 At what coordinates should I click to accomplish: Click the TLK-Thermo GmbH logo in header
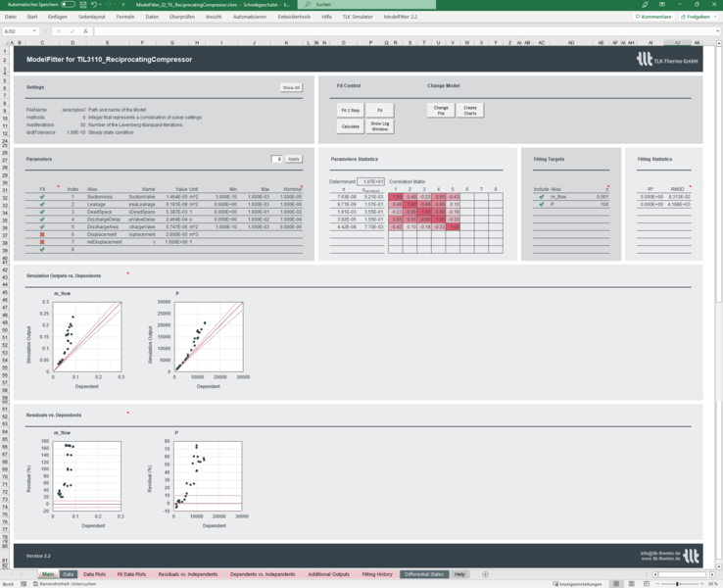(x=667, y=60)
